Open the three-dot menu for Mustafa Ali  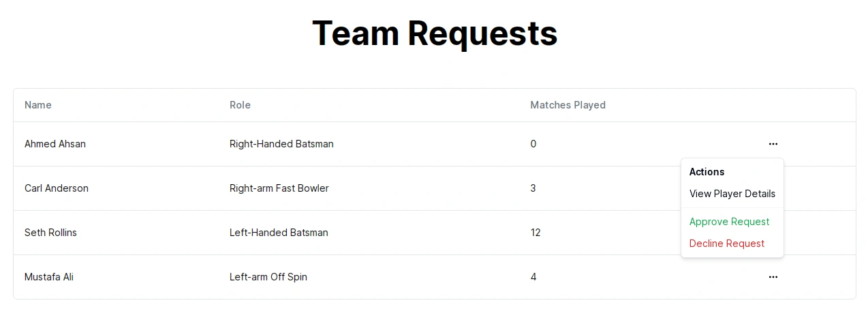(x=773, y=277)
